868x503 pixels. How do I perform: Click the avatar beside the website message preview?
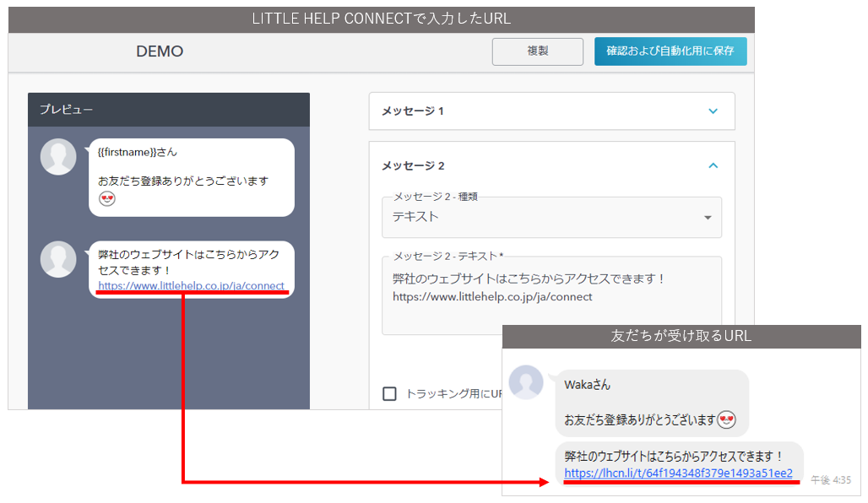click(x=58, y=260)
